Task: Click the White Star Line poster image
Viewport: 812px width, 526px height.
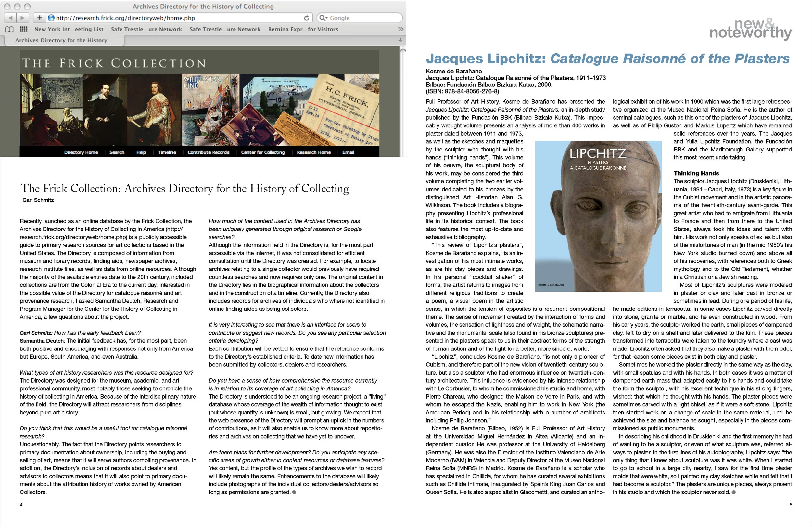Action: tap(210, 110)
